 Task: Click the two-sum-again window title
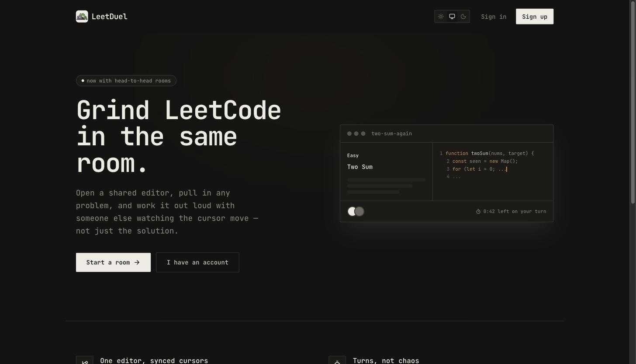tap(391, 134)
